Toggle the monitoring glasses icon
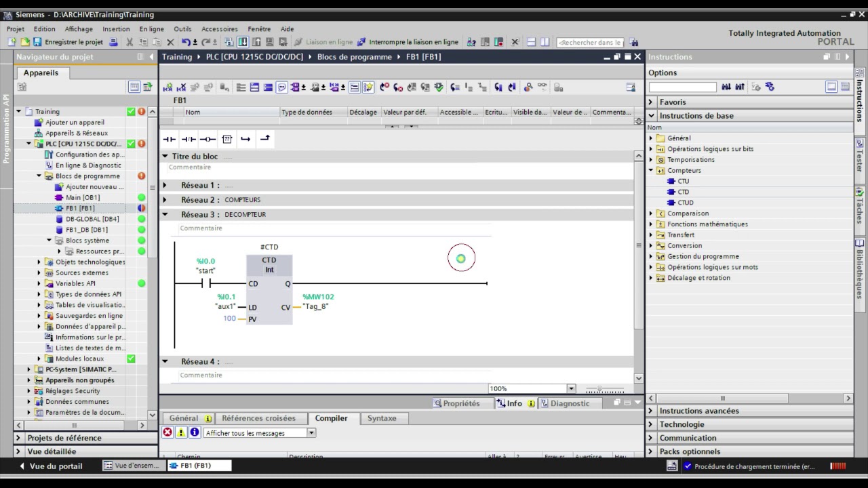The width and height of the screenshot is (868, 488). tap(542, 87)
